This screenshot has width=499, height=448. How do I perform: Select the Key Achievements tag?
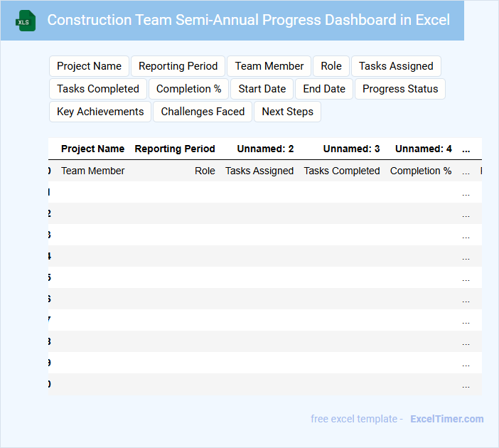[100, 112]
